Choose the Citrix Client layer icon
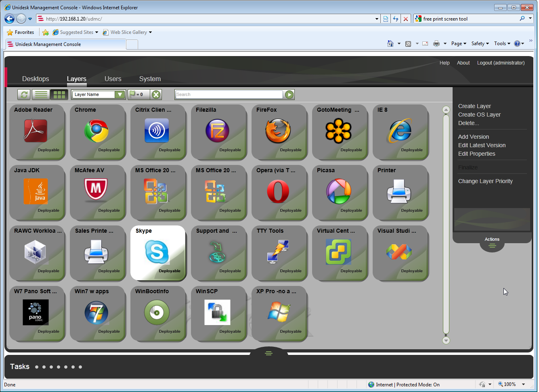Viewport: 539px width, 392px height. 157,131
